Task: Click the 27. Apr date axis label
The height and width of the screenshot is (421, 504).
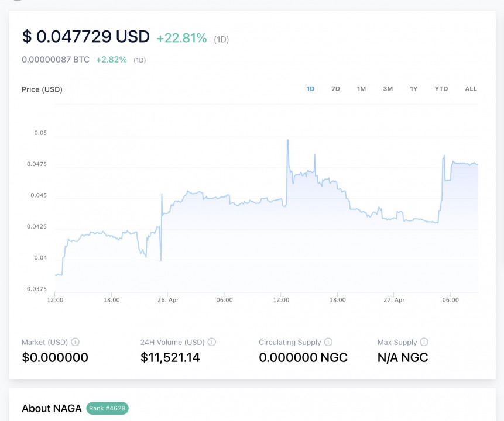Action: 394,300
